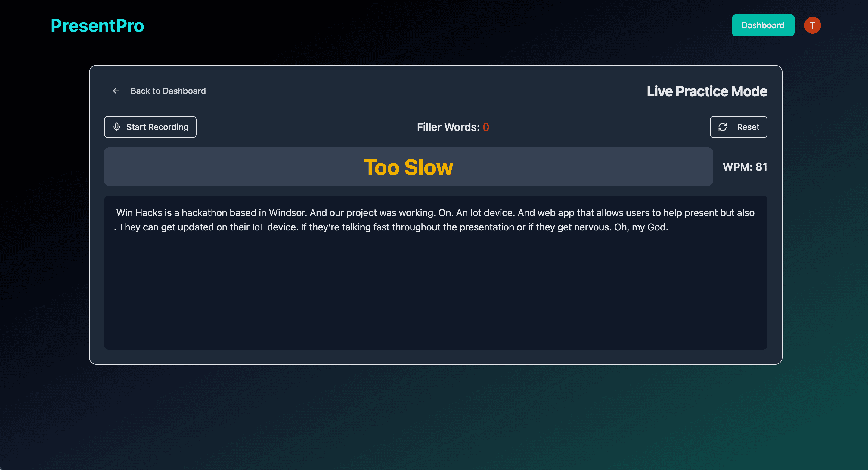Open the user avatar T
Image resolution: width=868 pixels, height=470 pixels.
(812, 25)
